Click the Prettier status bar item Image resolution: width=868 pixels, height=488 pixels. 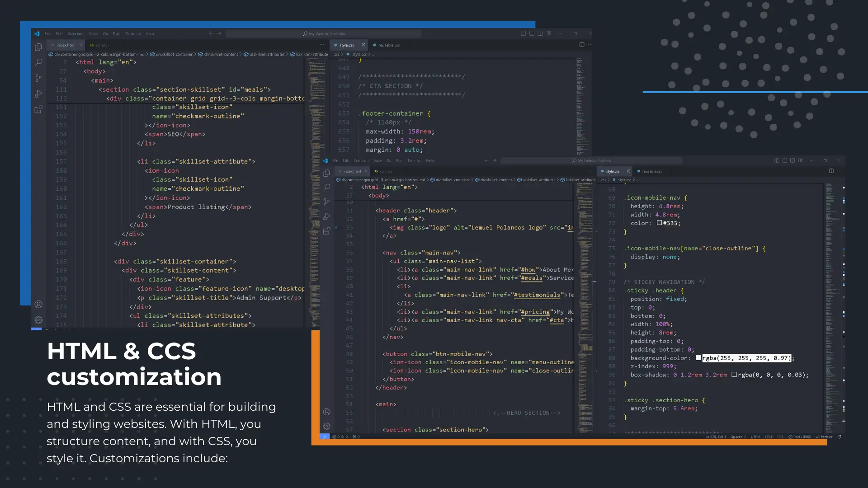click(x=824, y=436)
